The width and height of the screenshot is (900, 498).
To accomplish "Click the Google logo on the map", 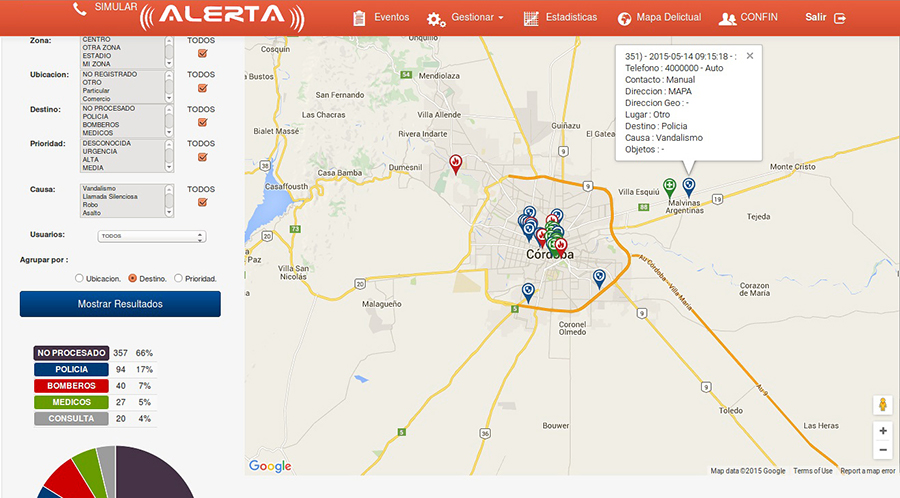I will [270, 466].
